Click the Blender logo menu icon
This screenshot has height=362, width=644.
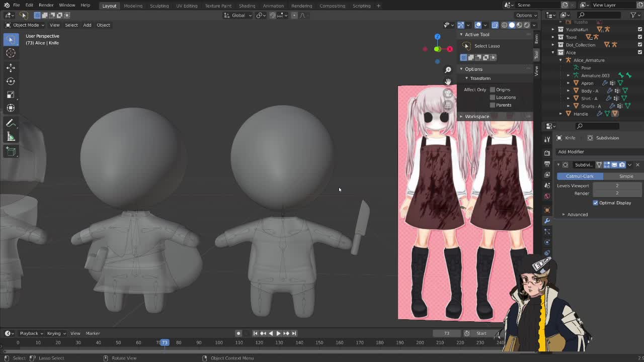[6, 5]
